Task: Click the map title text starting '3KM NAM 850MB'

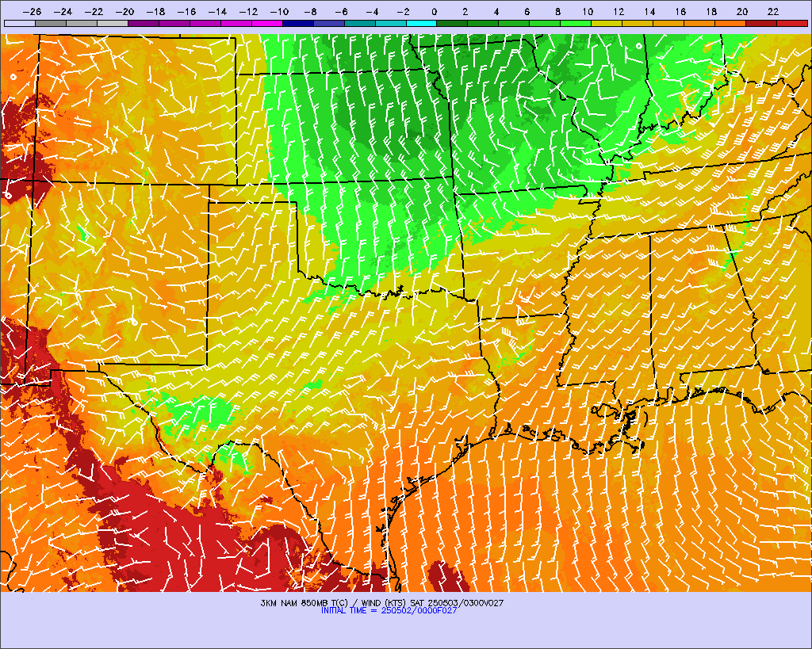Action: click(x=381, y=603)
